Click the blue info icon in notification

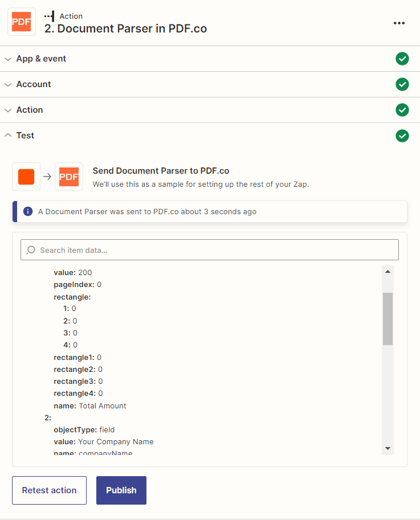tap(27, 211)
